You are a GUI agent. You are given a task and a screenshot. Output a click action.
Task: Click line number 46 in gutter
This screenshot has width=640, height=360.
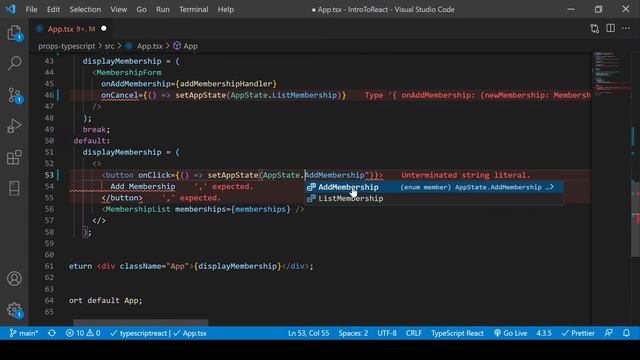pyautogui.click(x=49, y=95)
